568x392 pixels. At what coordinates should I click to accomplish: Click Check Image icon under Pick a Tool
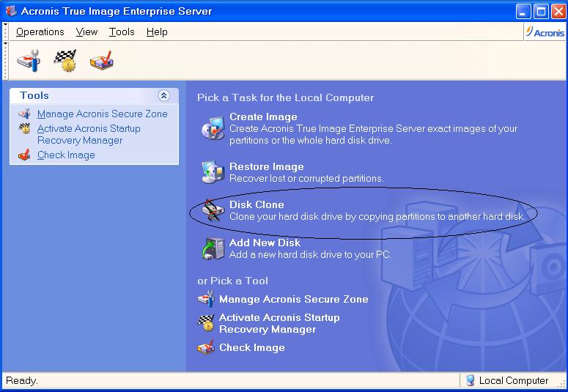[x=206, y=347]
